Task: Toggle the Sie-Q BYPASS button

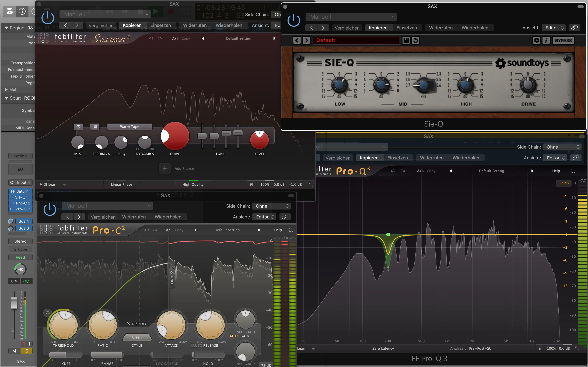Action: 563,40
